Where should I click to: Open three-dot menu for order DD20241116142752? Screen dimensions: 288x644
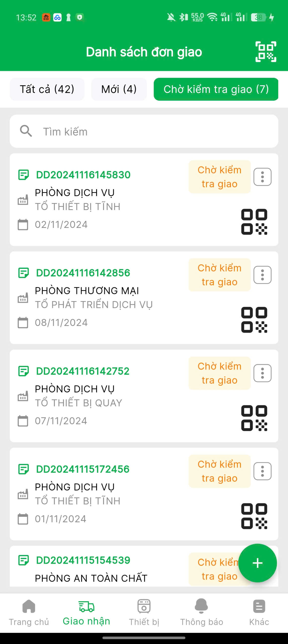pyautogui.click(x=262, y=373)
